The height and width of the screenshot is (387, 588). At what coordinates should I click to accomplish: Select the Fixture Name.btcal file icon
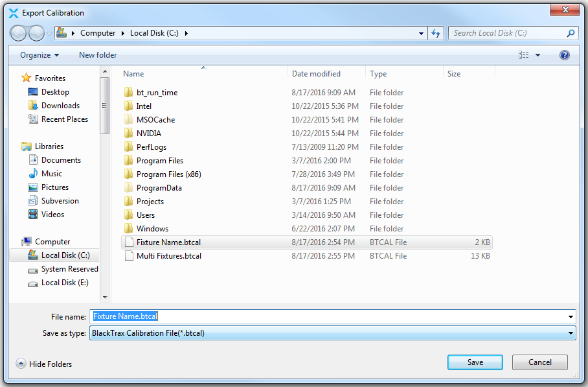pos(129,242)
